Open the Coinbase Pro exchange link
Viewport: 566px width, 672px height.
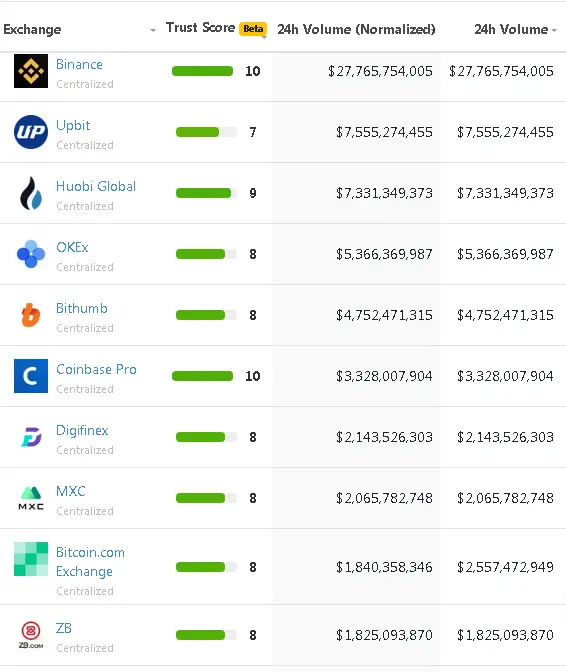tap(96, 369)
